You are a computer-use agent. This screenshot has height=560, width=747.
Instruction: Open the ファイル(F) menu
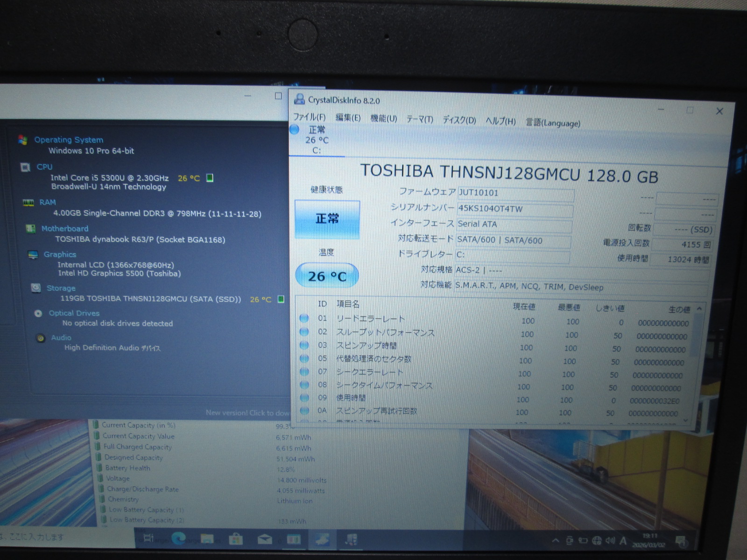pyautogui.click(x=309, y=117)
